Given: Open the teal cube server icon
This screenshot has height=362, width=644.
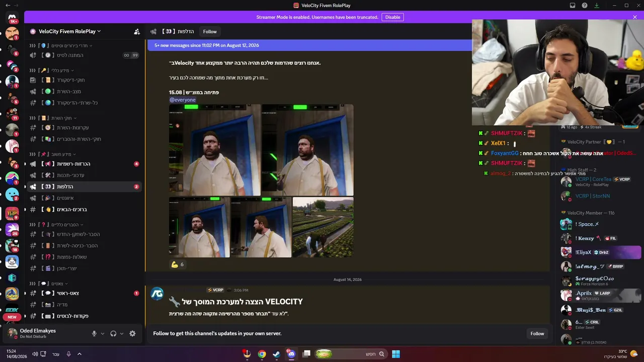Looking at the screenshot, I should 12,278.
